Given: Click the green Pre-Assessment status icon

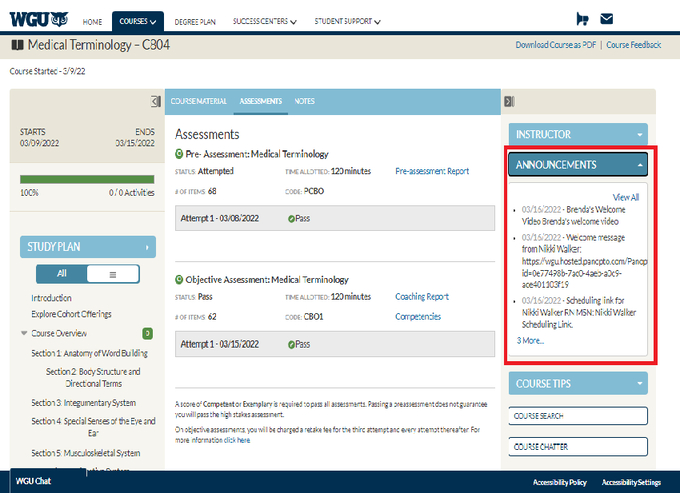Looking at the screenshot, I should [179, 154].
